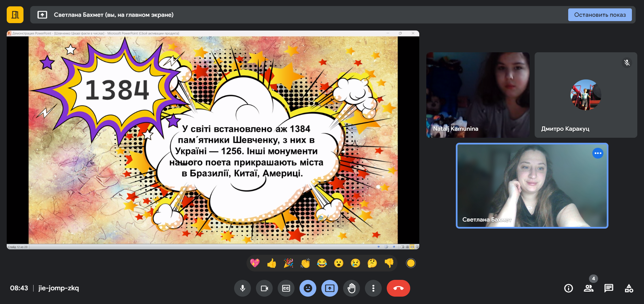Viewport: 644px width, 304px height.
Task: Open the chat panel
Action: pyautogui.click(x=609, y=288)
